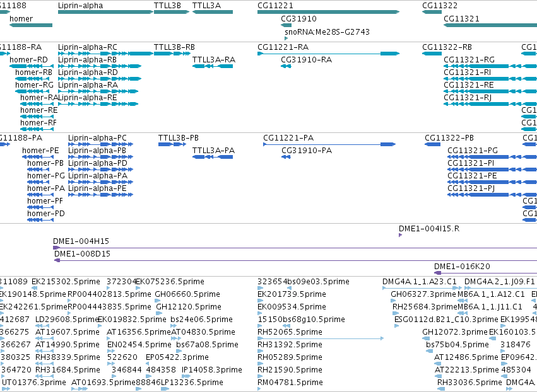The image size is (537, 392).
Task: Click protein homer-PG label
Action: point(46,176)
